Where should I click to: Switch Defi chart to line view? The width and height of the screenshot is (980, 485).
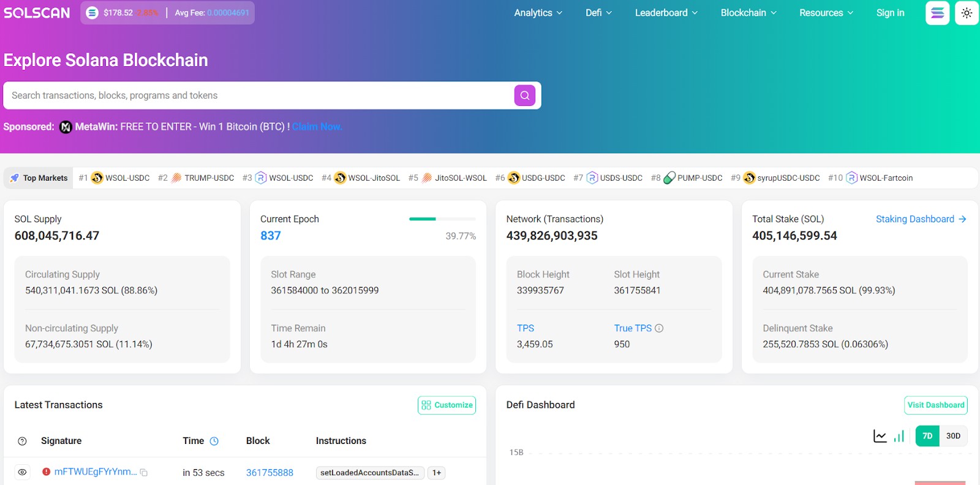point(880,436)
